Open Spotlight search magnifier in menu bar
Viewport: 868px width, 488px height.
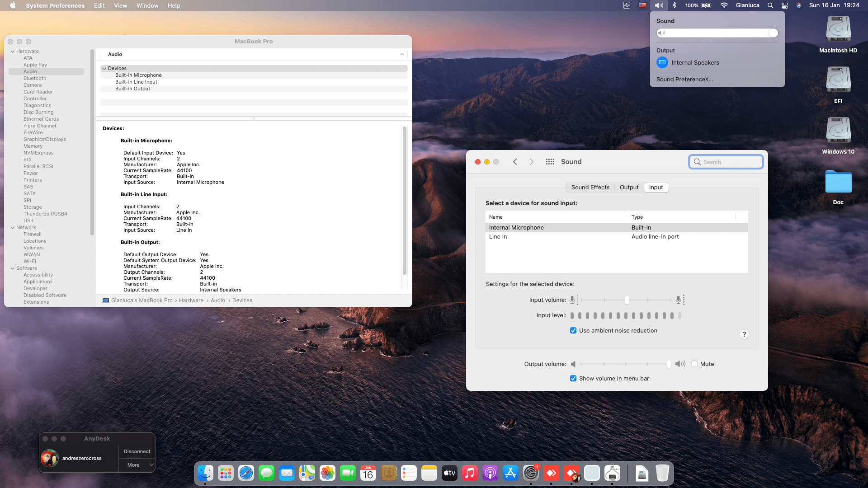[770, 5]
